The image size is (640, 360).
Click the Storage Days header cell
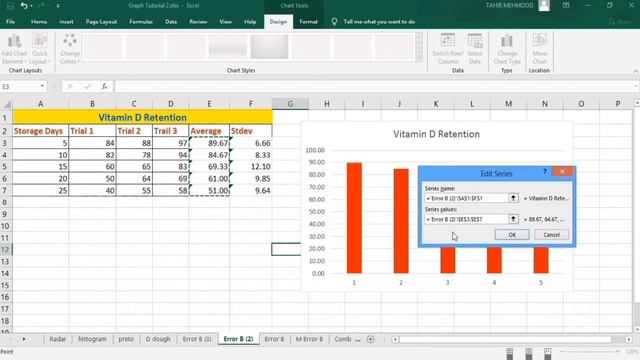pos(40,131)
